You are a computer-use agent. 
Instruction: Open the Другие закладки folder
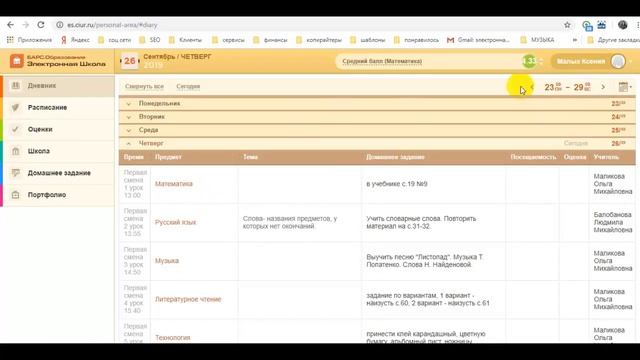[613, 40]
